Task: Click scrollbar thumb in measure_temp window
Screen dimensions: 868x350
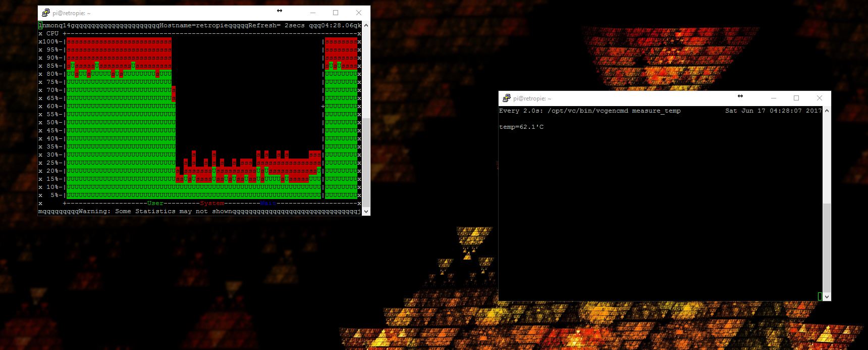Action: coord(827,246)
